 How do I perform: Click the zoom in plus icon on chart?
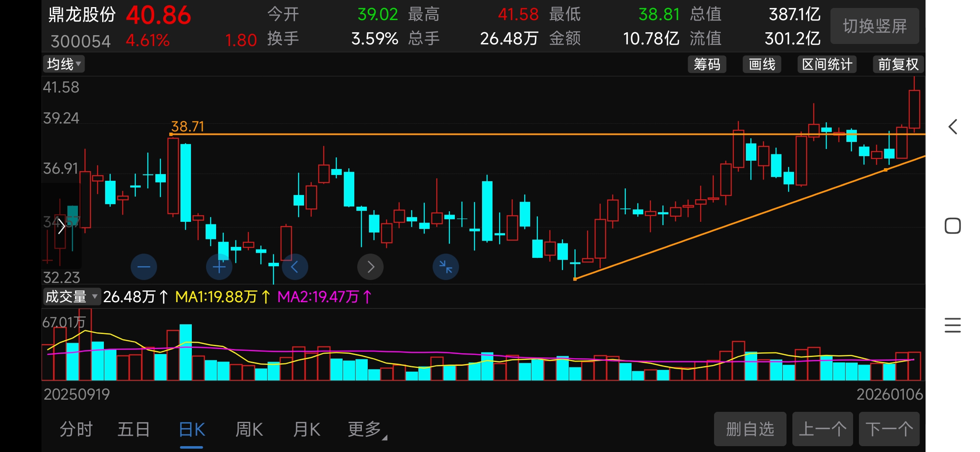pyautogui.click(x=219, y=267)
